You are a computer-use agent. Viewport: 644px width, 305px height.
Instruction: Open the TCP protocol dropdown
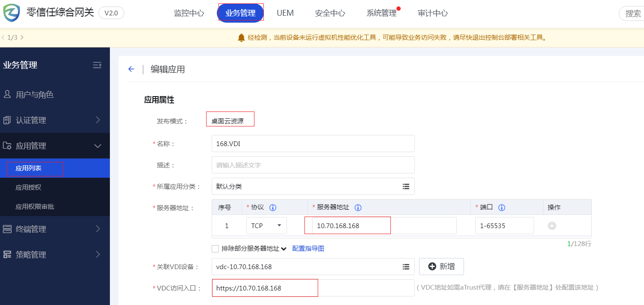pos(266,226)
